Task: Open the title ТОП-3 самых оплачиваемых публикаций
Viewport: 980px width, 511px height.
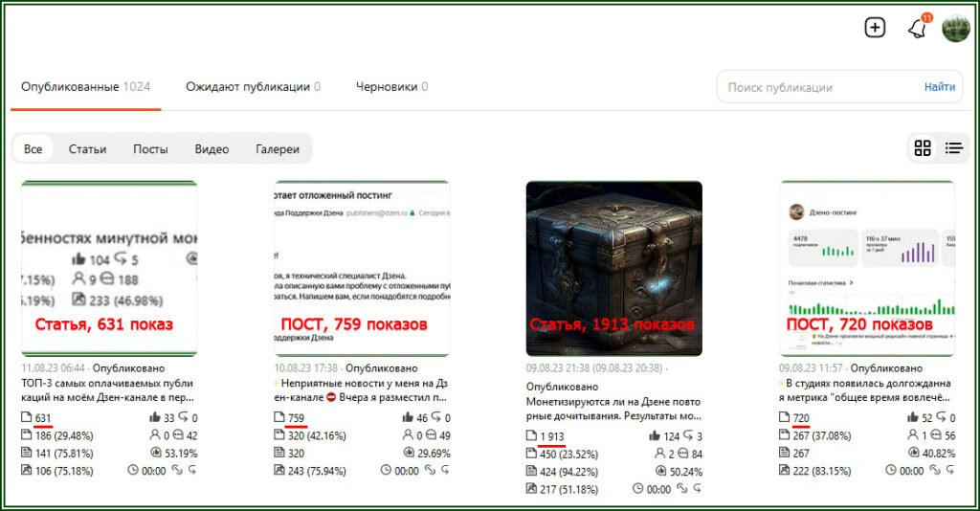Action: point(107,389)
